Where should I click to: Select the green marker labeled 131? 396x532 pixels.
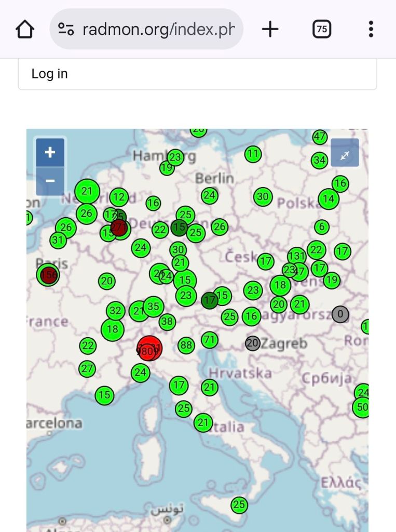(296, 256)
